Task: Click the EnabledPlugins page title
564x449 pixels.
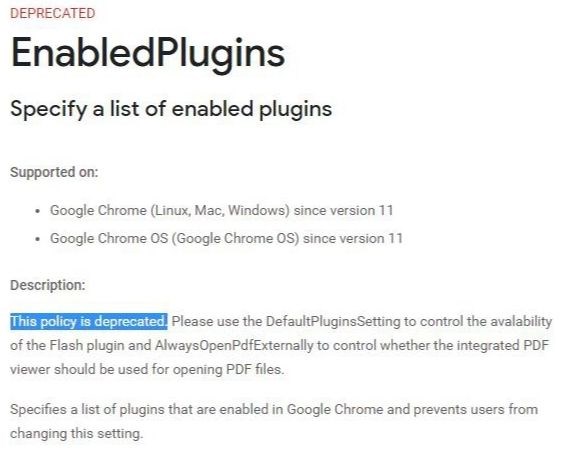Action: 148,53
